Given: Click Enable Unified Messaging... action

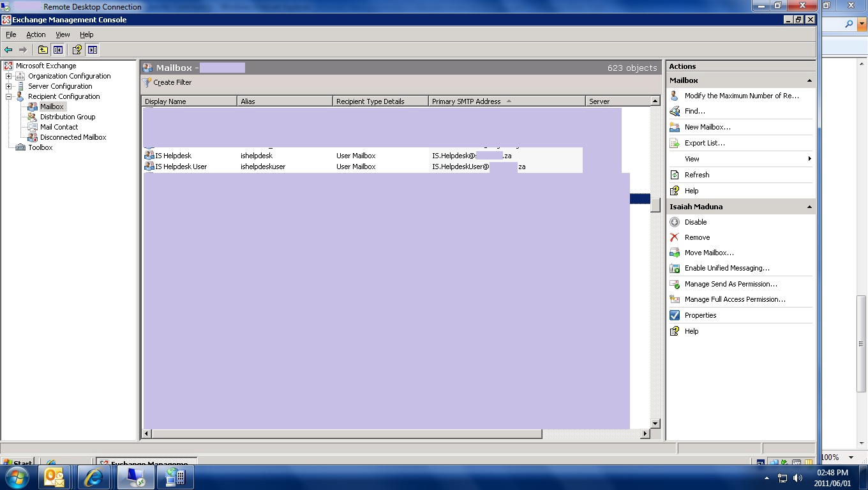Looking at the screenshot, I should (x=727, y=269).
